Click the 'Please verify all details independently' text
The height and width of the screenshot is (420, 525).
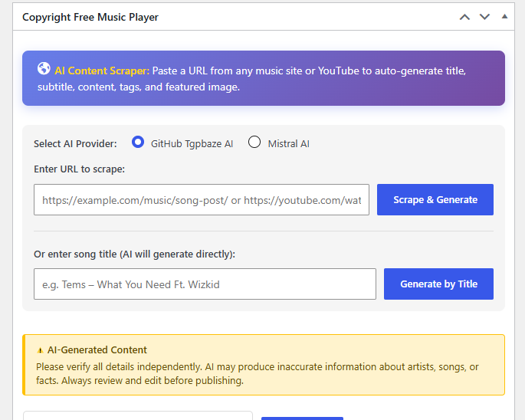119,367
